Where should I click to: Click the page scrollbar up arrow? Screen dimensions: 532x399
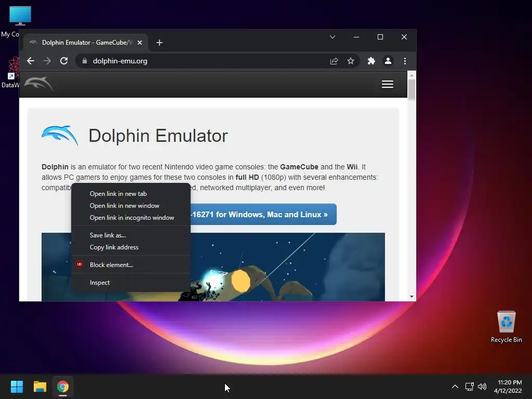(411, 75)
